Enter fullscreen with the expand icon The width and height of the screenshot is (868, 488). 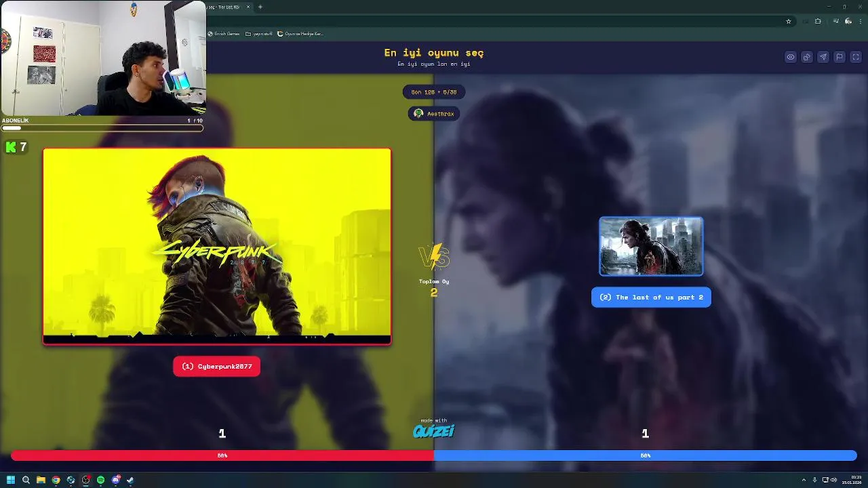856,57
